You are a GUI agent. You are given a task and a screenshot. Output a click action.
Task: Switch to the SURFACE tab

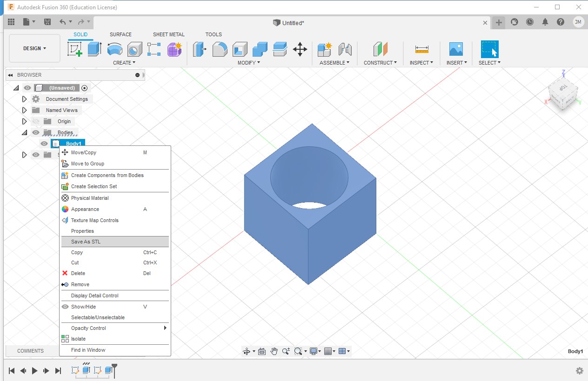coord(120,34)
